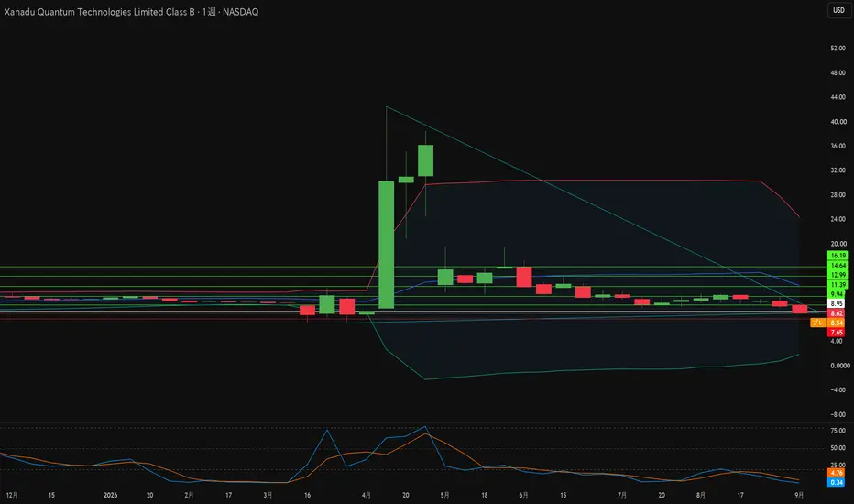Image resolution: width=854 pixels, height=504 pixels.
Task: Click the orange pre-market プレ tag
Action: [818, 323]
